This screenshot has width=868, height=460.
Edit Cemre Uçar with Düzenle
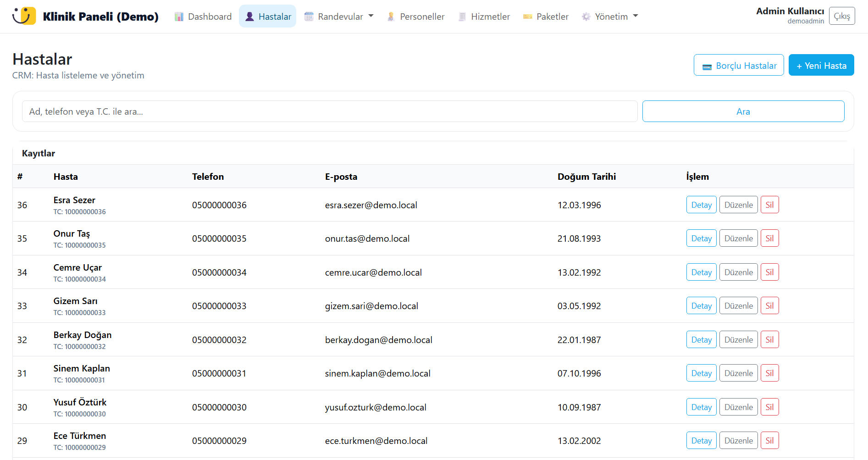(x=738, y=272)
